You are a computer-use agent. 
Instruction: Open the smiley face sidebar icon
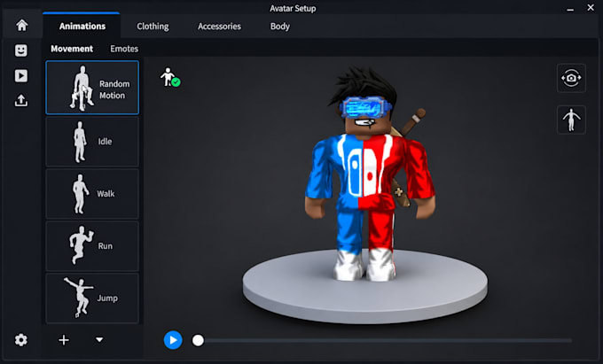[21, 50]
